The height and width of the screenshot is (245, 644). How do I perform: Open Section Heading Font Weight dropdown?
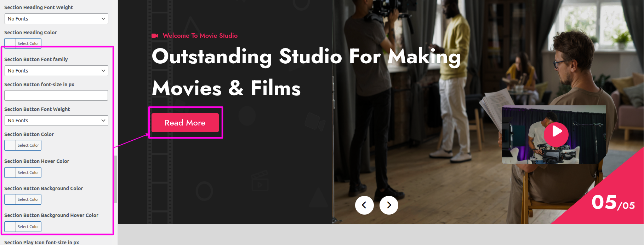(56, 19)
